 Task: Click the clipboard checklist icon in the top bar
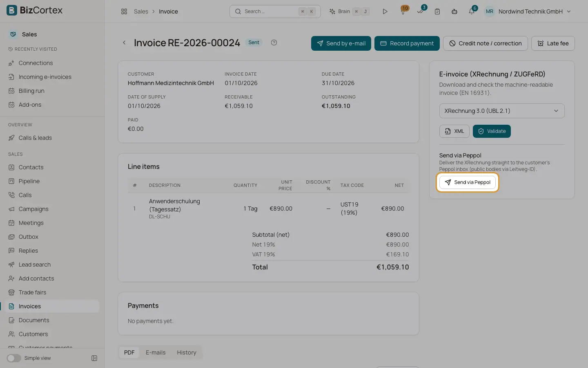437,11
